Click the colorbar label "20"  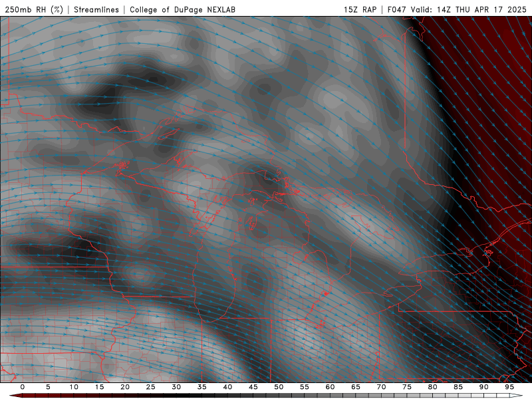pyautogui.click(x=125, y=387)
